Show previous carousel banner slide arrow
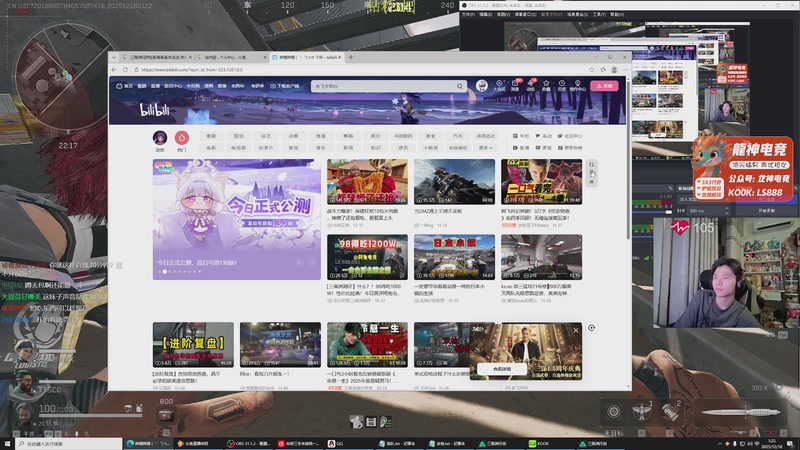The height and width of the screenshot is (450, 800). (300, 262)
